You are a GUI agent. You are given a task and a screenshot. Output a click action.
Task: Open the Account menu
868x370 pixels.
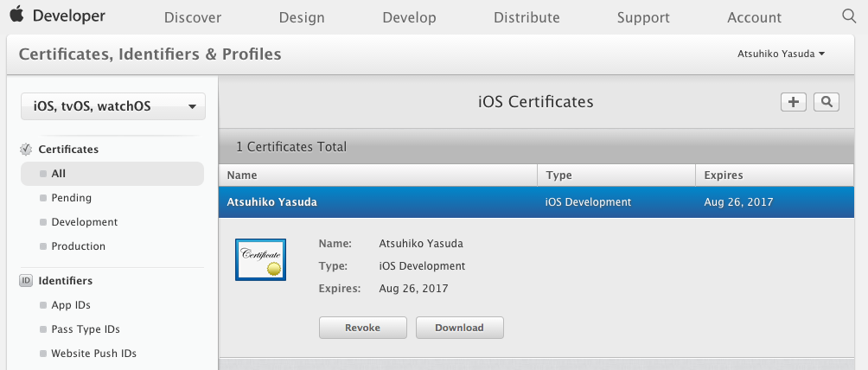[x=755, y=18]
